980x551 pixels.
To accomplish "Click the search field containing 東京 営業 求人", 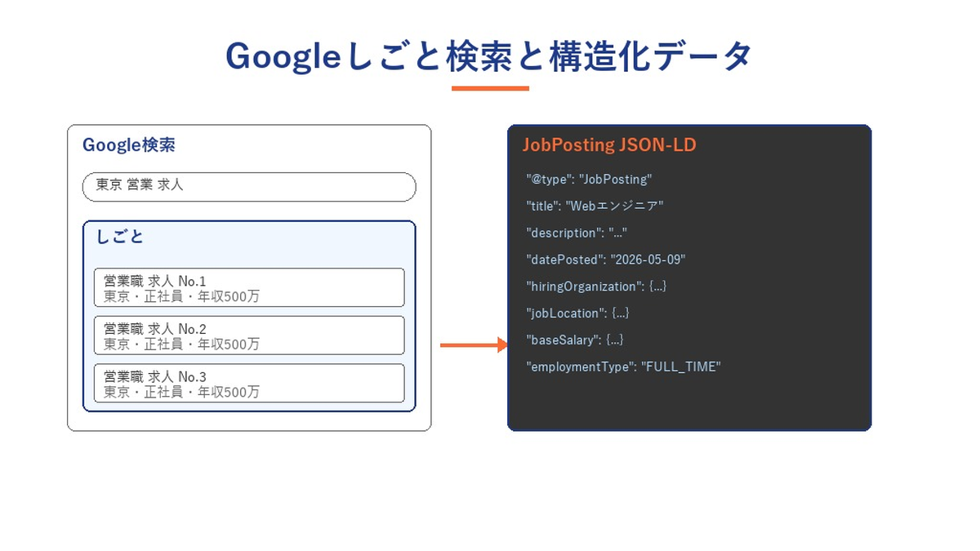I will [x=249, y=187].
